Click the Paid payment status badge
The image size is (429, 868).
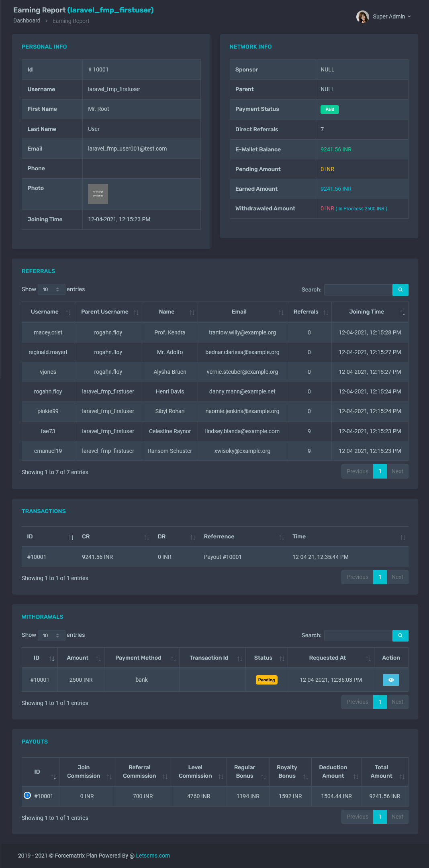[329, 109]
